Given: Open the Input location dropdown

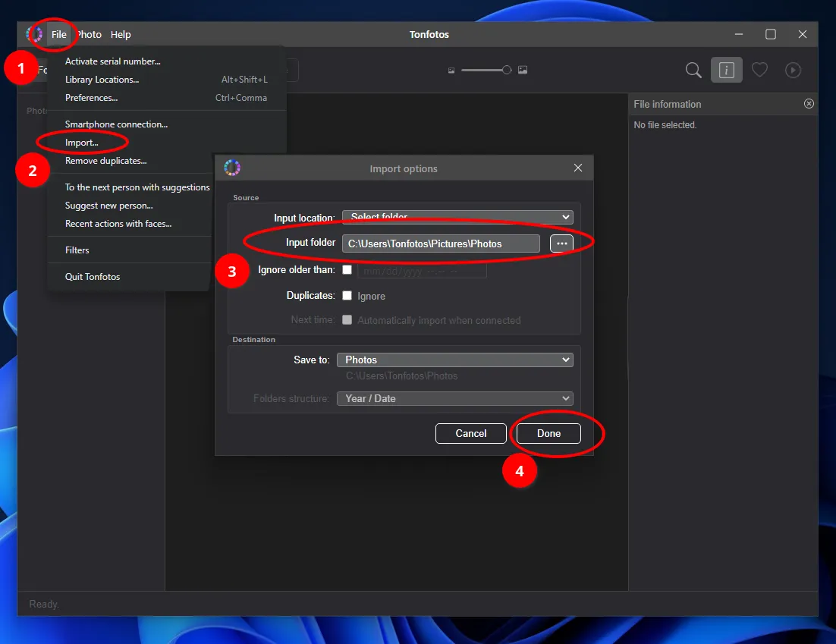Looking at the screenshot, I should coord(457,216).
